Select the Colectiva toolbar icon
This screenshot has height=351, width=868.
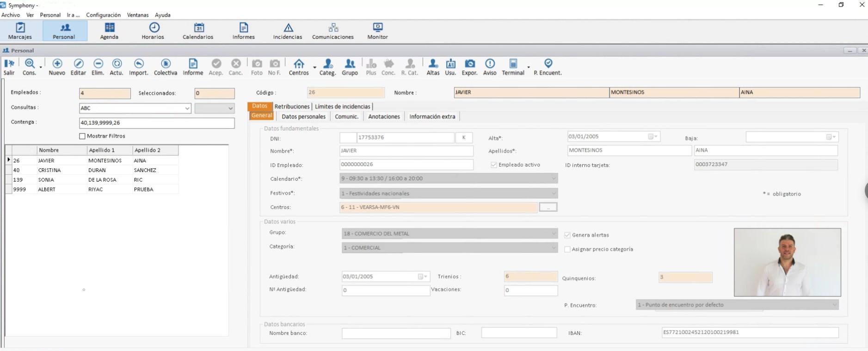click(x=166, y=63)
